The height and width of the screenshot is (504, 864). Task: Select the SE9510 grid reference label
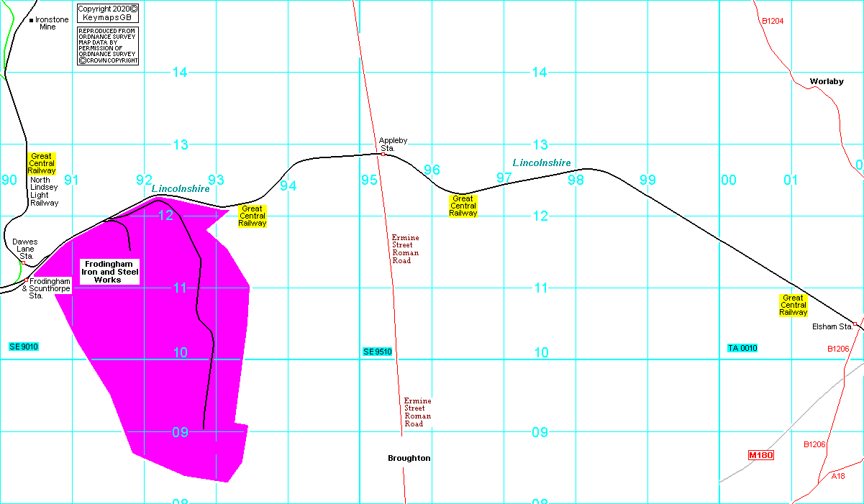point(377,352)
